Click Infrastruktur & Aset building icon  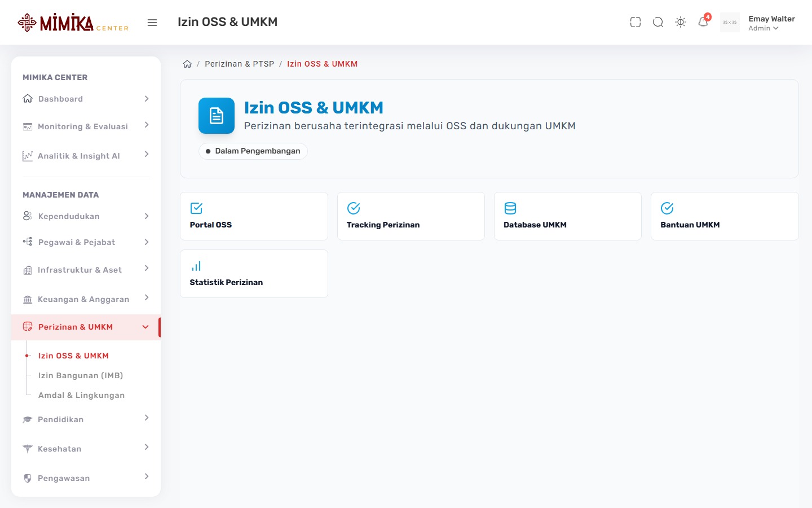coord(28,270)
